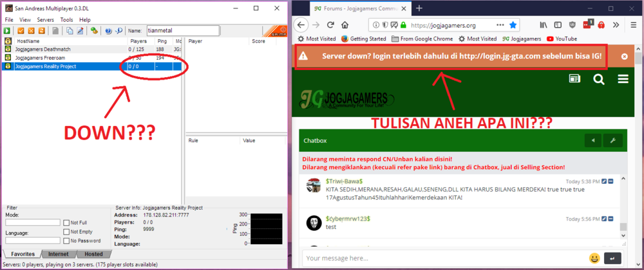Open the Firefox hamburger menu

click(633, 25)
